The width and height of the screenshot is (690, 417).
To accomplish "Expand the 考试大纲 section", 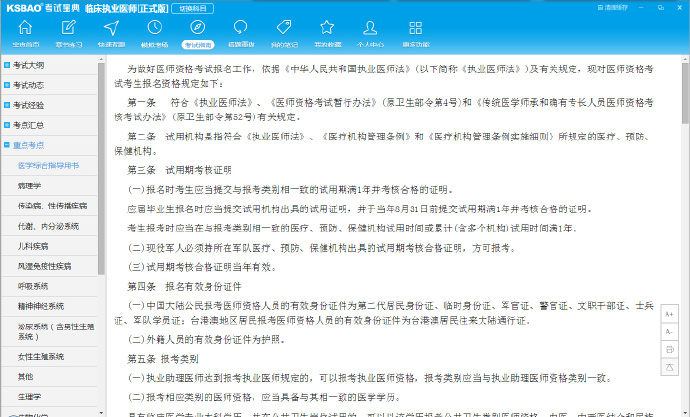I will point(49,65).
